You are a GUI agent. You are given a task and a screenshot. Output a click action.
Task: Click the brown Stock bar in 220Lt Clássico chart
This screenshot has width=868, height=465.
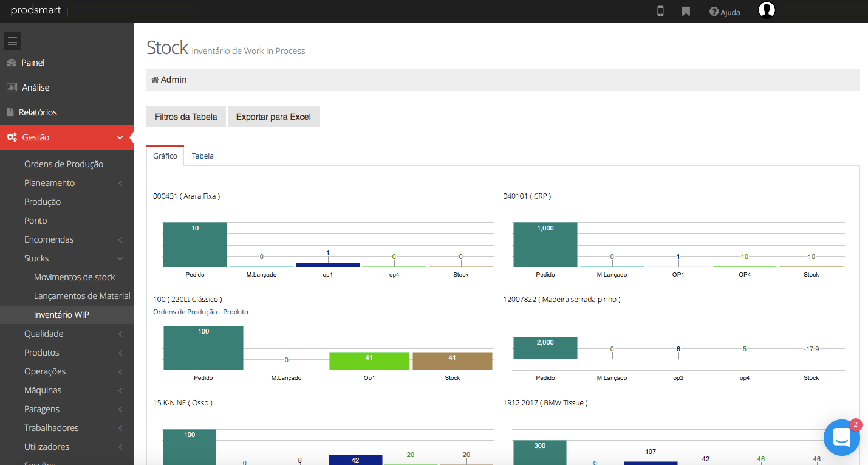pyautogui.click(x=453, y=361)
